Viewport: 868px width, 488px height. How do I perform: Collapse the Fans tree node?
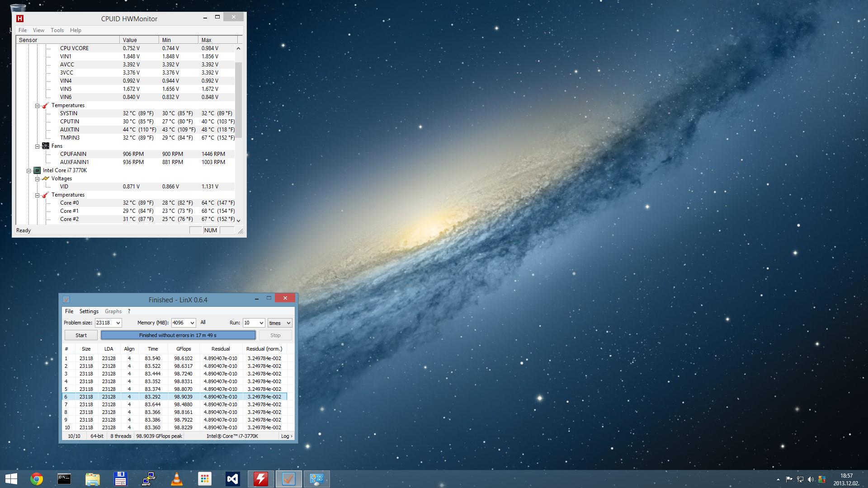pos(38,146)
